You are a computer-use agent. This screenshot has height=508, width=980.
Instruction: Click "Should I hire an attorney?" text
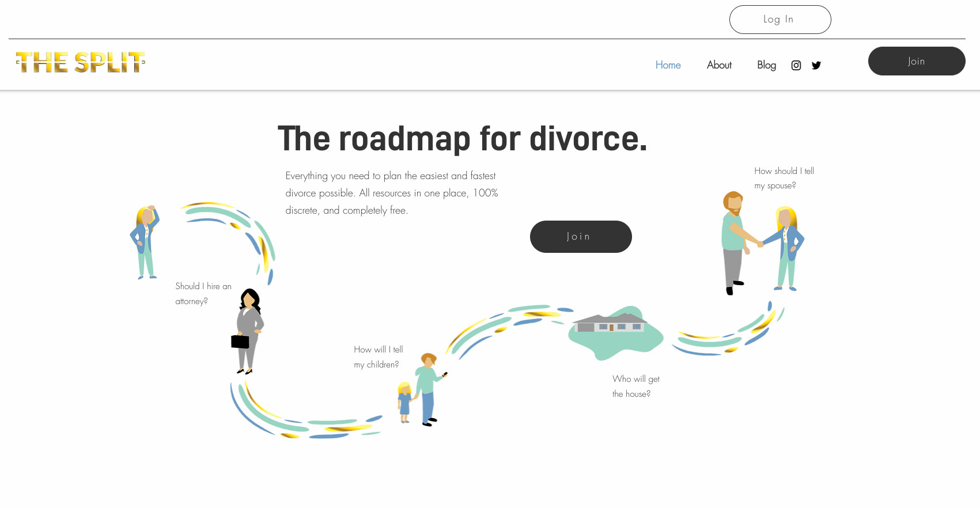pyautogui.click(x=203, y=294)
